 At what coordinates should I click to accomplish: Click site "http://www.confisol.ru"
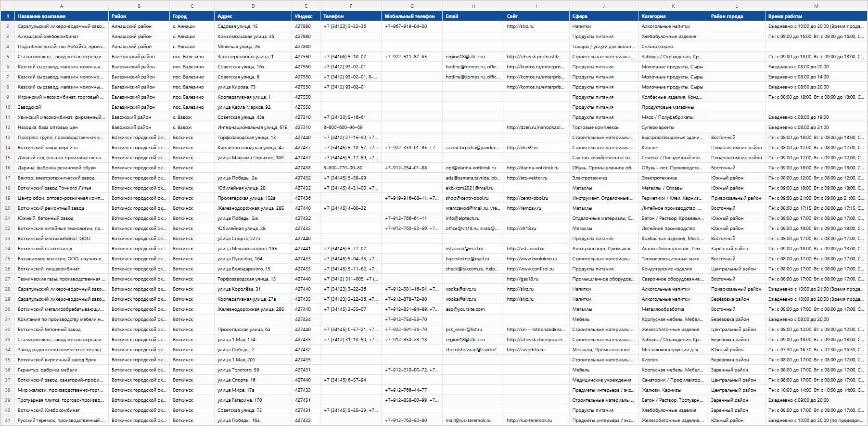[536, 269]
